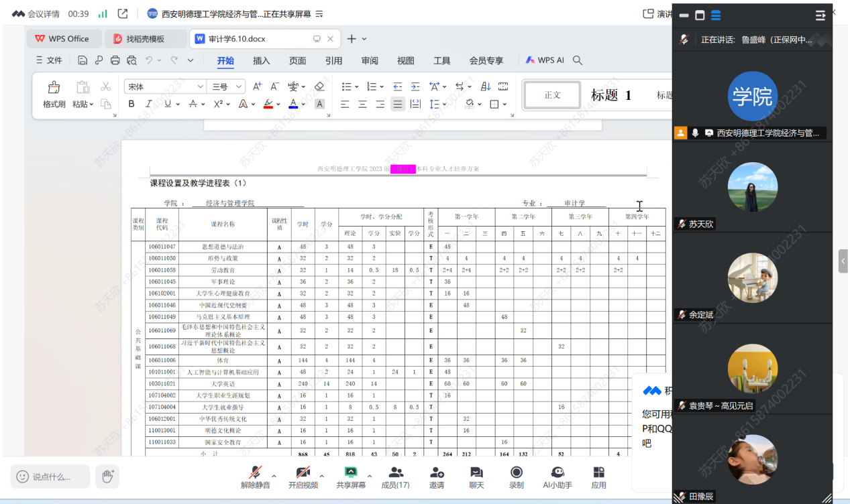Click the red text highlight color button
This screenshot has height=504, width=850.
coord(268,104)
